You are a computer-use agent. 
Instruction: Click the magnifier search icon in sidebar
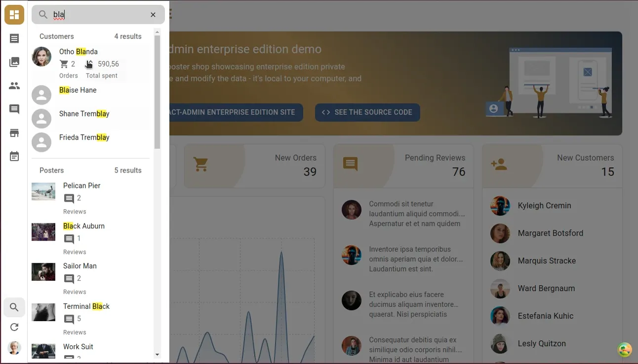tap(14, 307)
